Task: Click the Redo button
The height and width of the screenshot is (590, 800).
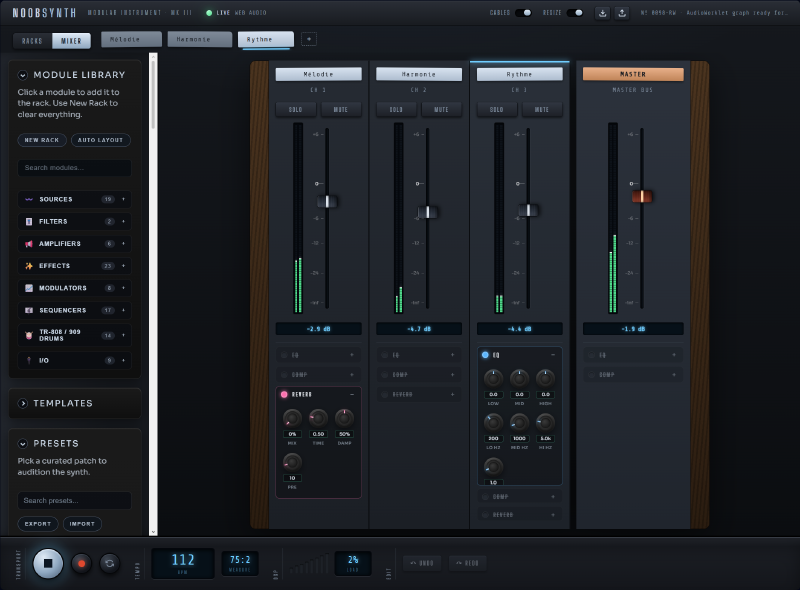Action: point(467,563)
